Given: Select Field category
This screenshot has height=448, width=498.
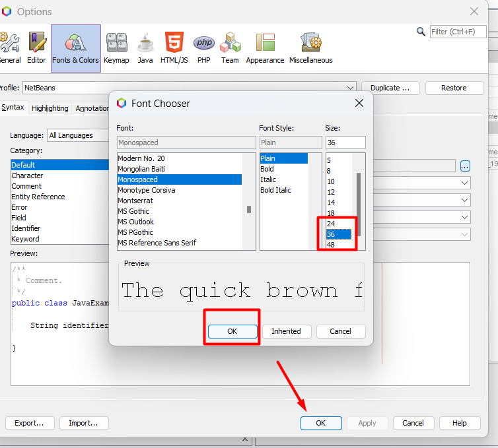Looking at the screenshot, I should pyautogui.click(x=59, y=218).
